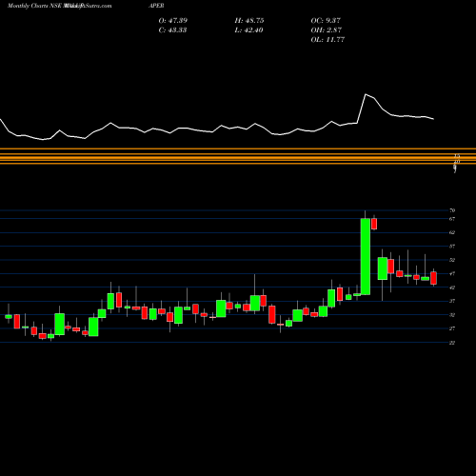Click the high price value H: 48.75
This screenshot has height=476, width=476.
(249, 21)
